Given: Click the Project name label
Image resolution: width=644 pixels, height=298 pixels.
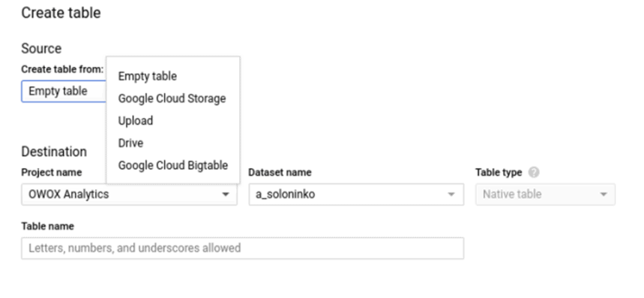Looking at the screenshot, I should 51,173.
